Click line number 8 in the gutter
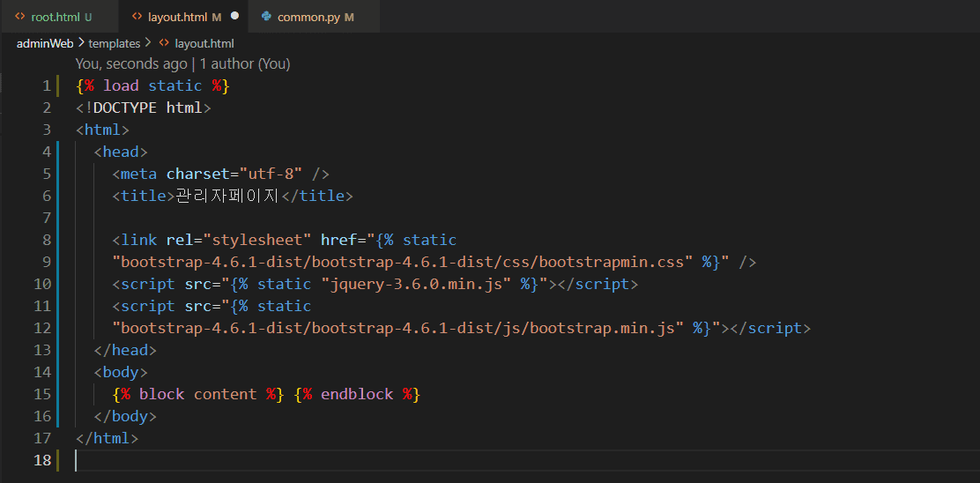 [47, 240]
